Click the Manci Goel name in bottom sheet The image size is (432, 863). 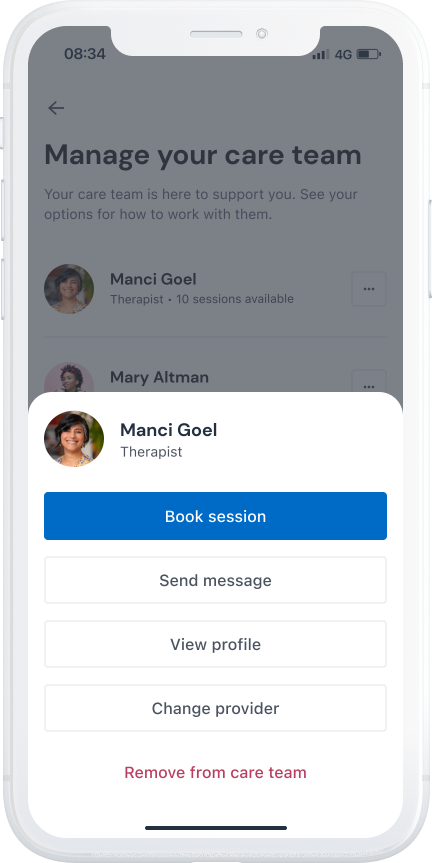coord(168,430)
